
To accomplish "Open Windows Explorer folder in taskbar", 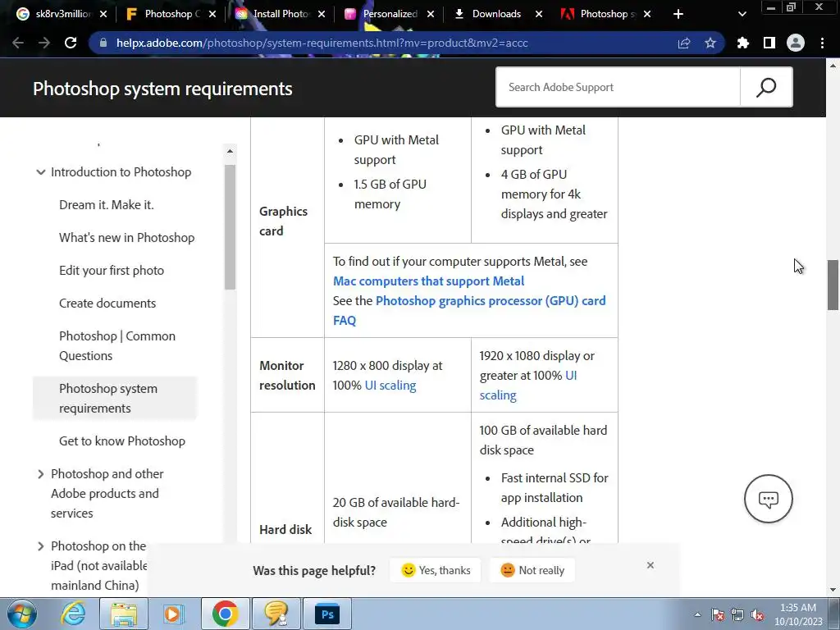I will (124, 614).
